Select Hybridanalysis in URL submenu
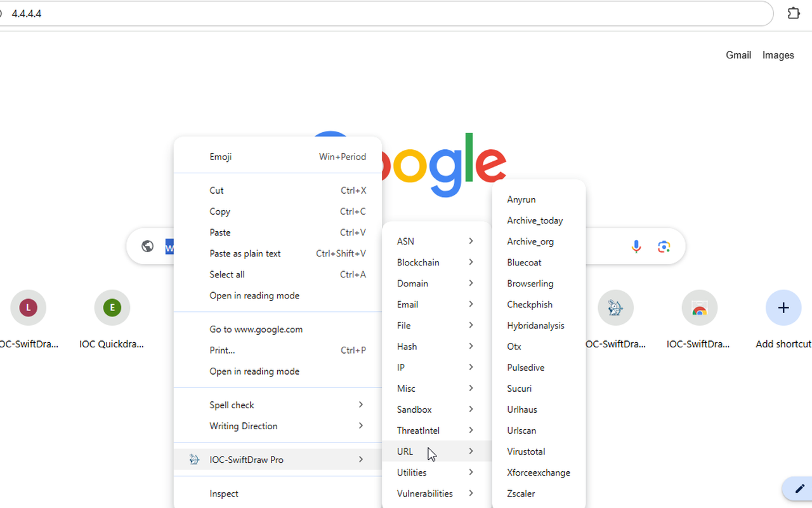The image size is (812, 508). coord(539,325)
